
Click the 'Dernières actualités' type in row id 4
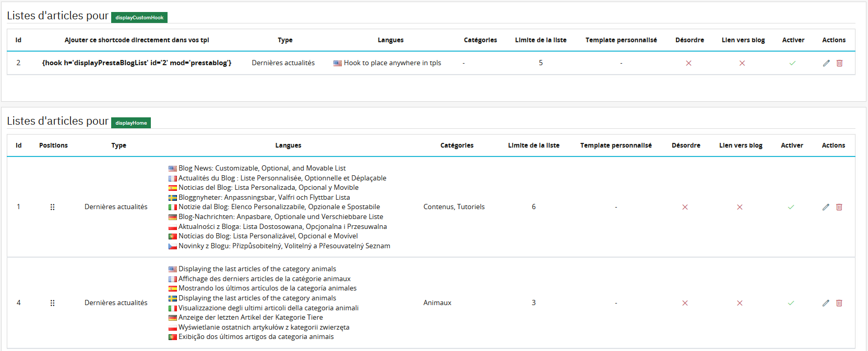116,302
